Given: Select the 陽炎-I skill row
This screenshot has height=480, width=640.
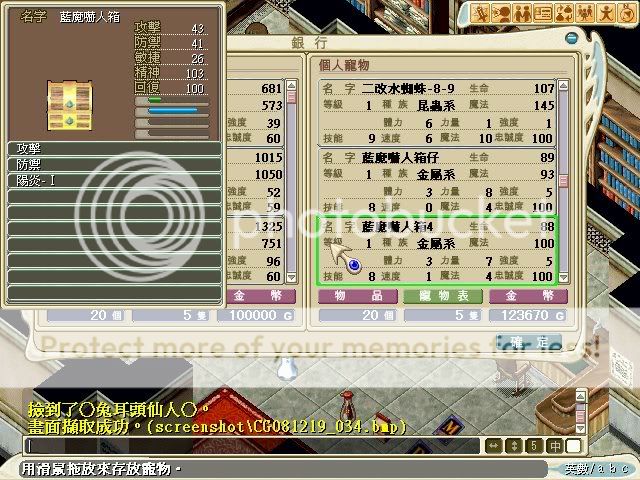Looking at the screenshot, I should 112,181.
